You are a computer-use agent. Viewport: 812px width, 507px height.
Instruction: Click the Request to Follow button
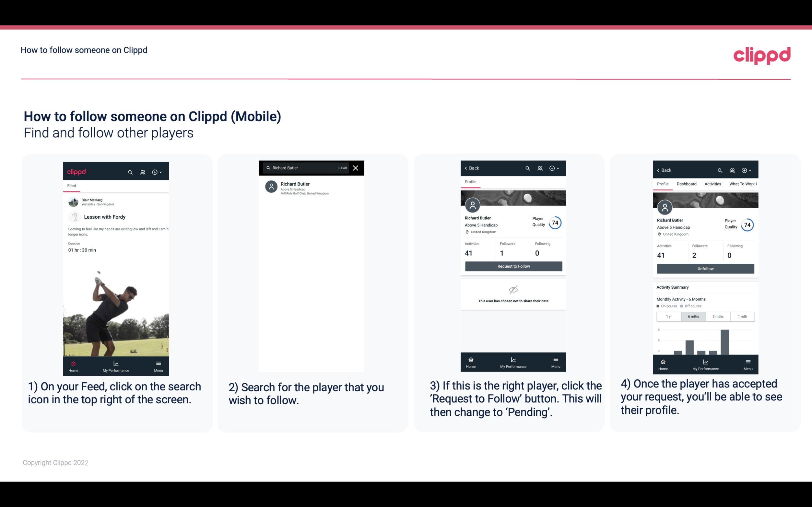click(513, 266)
